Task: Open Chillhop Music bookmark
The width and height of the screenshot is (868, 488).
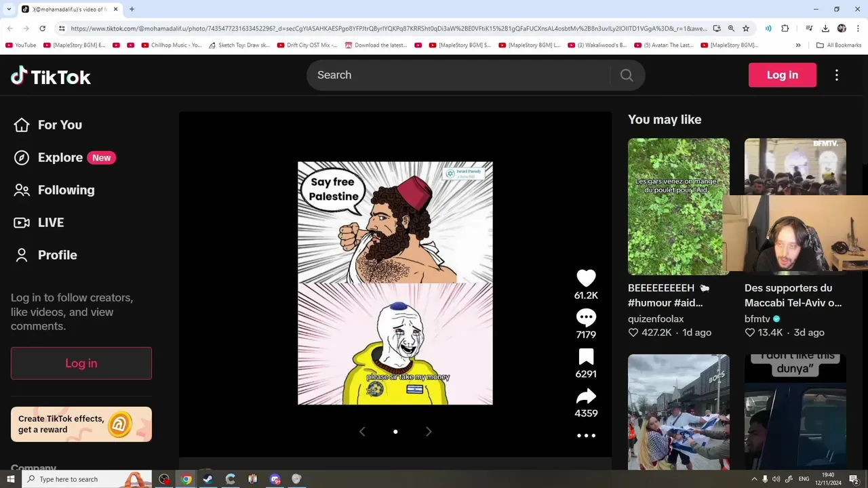Action: (172, 45)
